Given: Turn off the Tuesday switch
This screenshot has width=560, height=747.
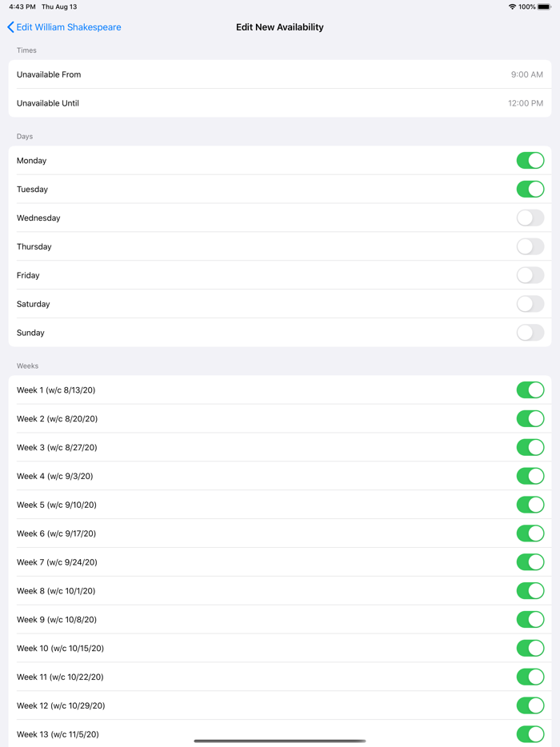Looking at the screenshot, I should [530, 190].
